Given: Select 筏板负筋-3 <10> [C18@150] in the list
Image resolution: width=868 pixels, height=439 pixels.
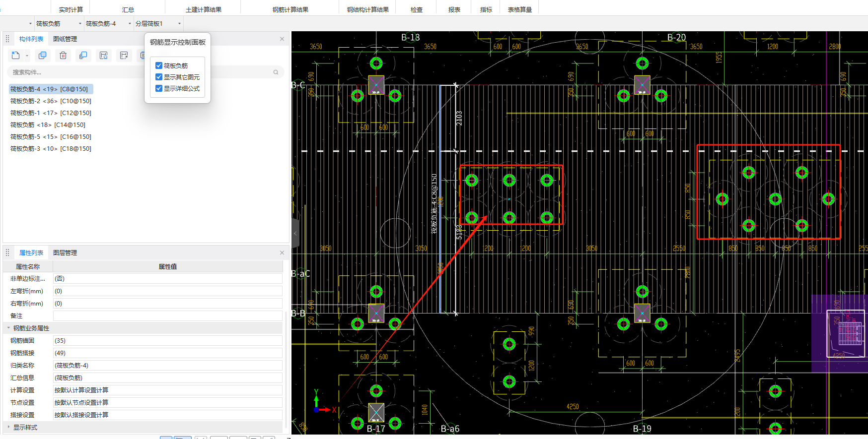Looking at the screenshot, I should (51, 149).
